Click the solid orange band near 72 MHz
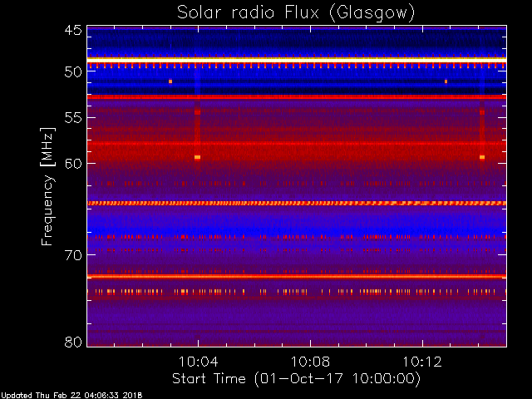The width and height of the screenshot is (532, 399). (297, 276)
